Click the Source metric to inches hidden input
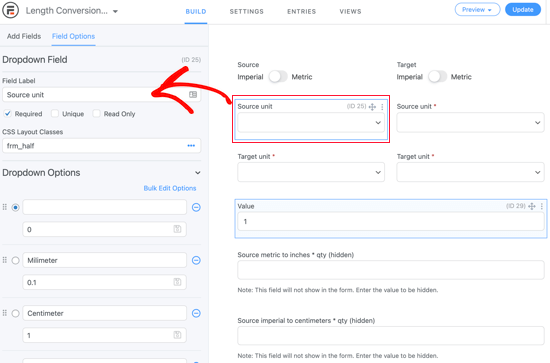The height and width of the screenshot is (363, 550). [391, 270]
